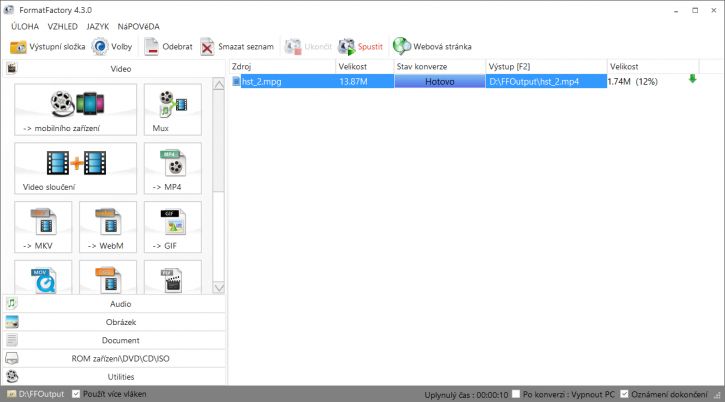
Task: Convert to GIF format
Action: coord(172,227)
